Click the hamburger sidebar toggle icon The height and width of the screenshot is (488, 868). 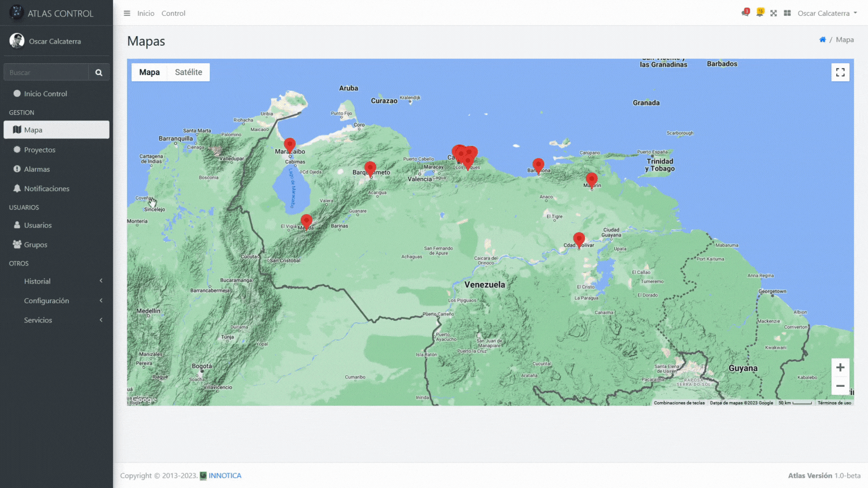click(x=127, y=13)
